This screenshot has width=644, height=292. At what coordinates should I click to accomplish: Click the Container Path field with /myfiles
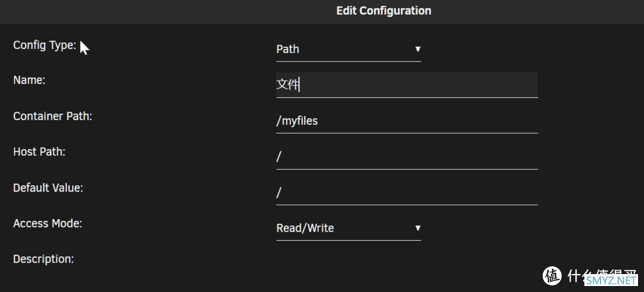click(407, 121)
